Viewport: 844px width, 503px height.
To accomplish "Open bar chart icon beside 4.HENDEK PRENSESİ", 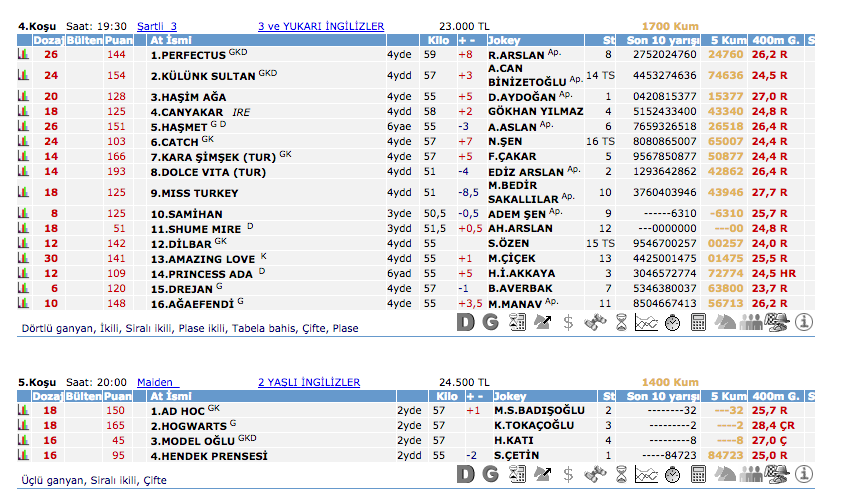I will click(x=23, y=455).
